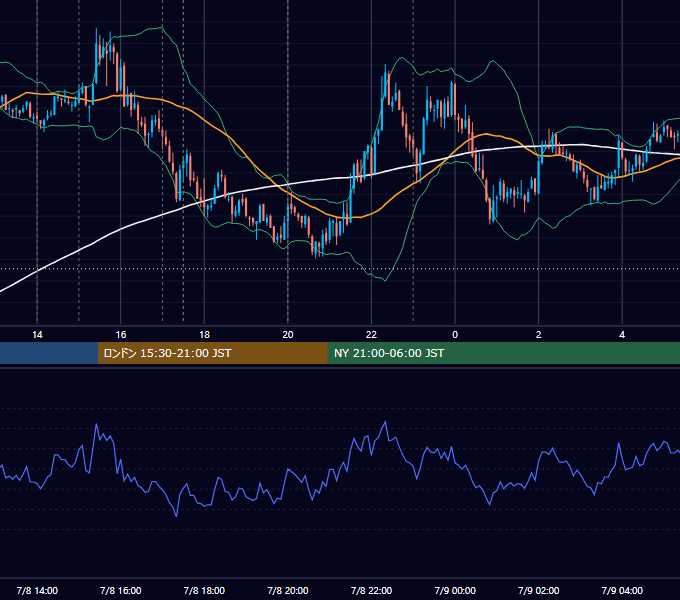Screen dimensions: 680x600
Task: Select the hour label 20 on the time axis
Action: pos(288,335)
